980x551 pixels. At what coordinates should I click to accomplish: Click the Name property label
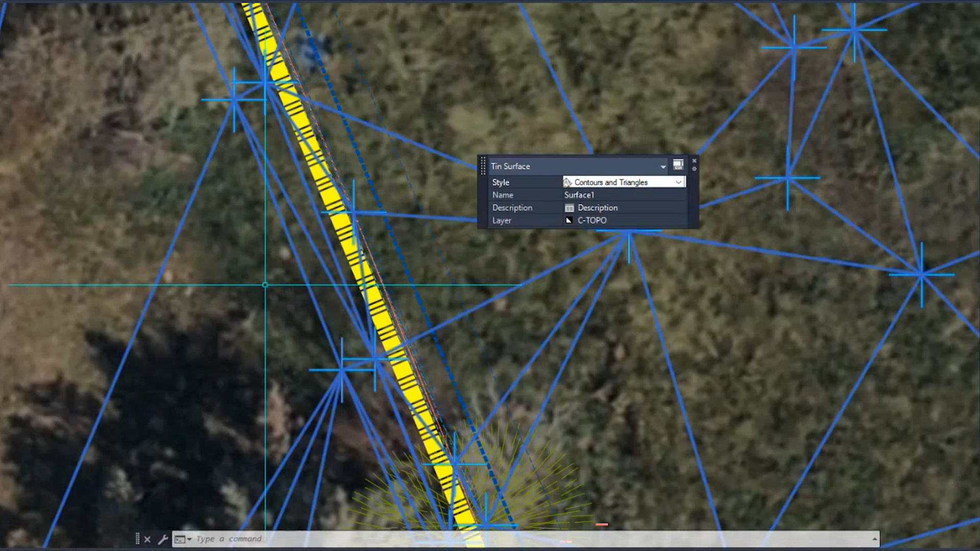pos(503,195)
